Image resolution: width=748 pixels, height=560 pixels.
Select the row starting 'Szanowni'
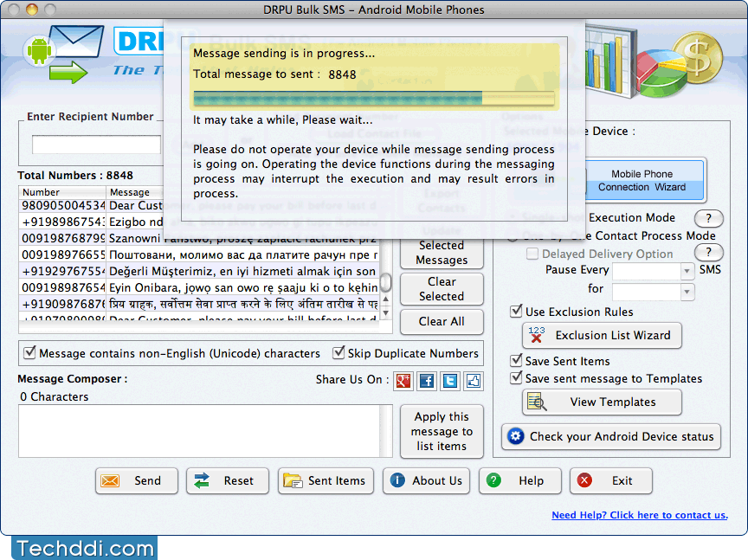coord(92,238)
